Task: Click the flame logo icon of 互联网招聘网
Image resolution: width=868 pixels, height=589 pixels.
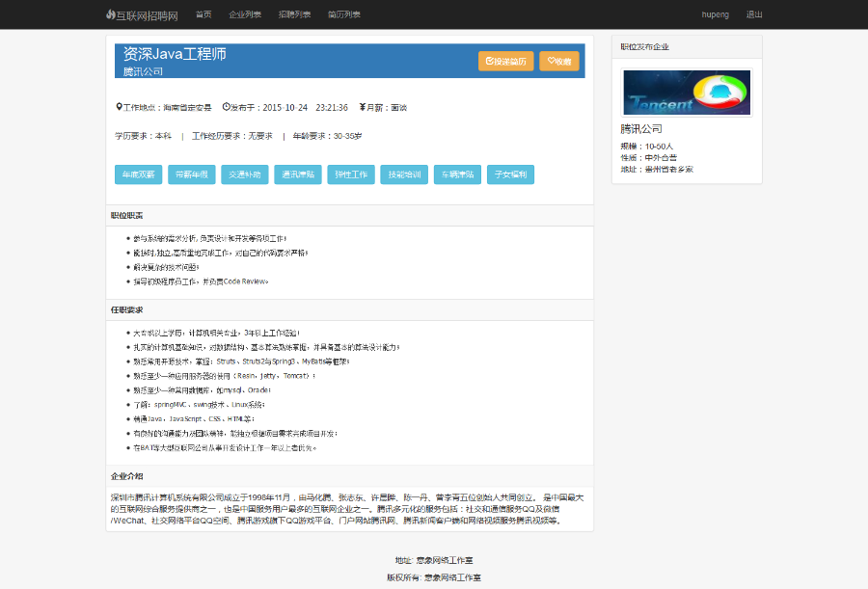Action: pyautogui.click(x=109, y=14)
